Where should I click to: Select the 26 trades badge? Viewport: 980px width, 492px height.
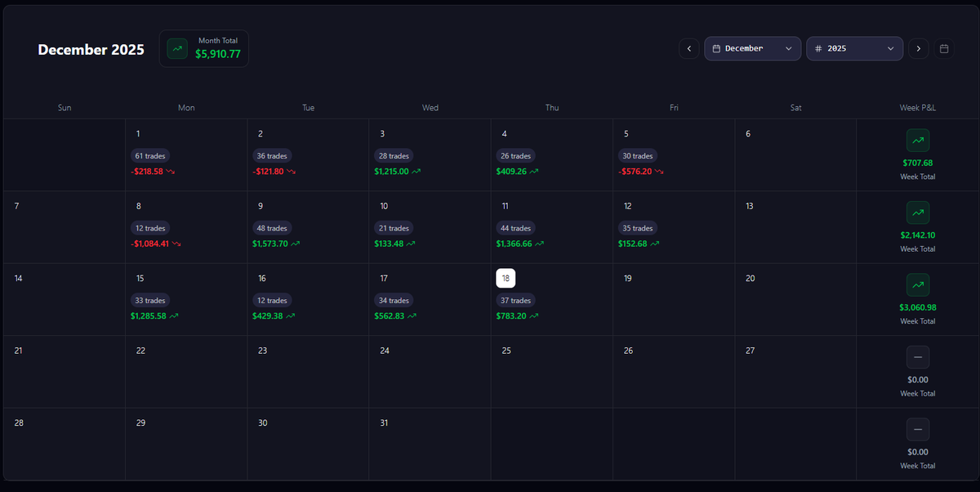pyautogui.click(x=515, y=156)
